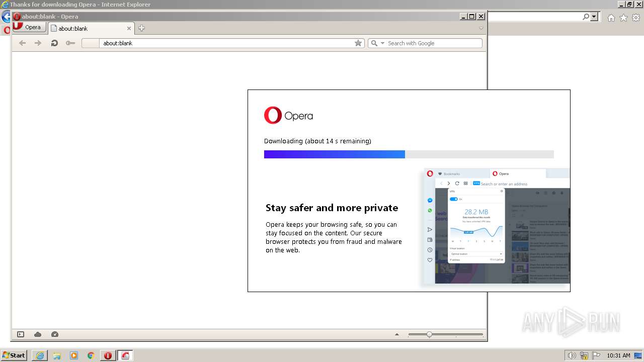Switch to Opera installer taskbar button
The image size is (644, 362).
[x=125, y=355]
